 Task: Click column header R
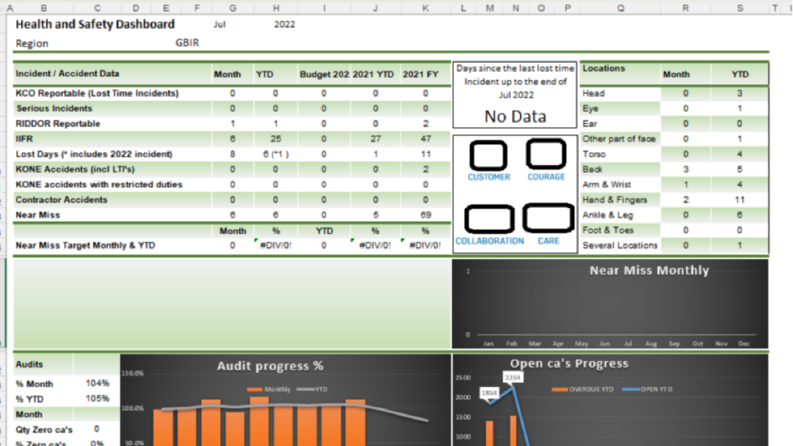point(685,8)
